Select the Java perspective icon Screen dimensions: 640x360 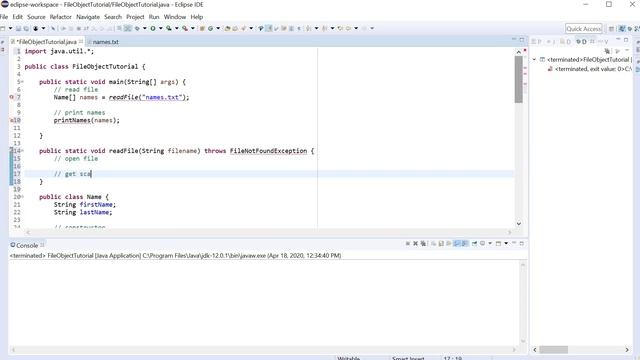(622, 29)
